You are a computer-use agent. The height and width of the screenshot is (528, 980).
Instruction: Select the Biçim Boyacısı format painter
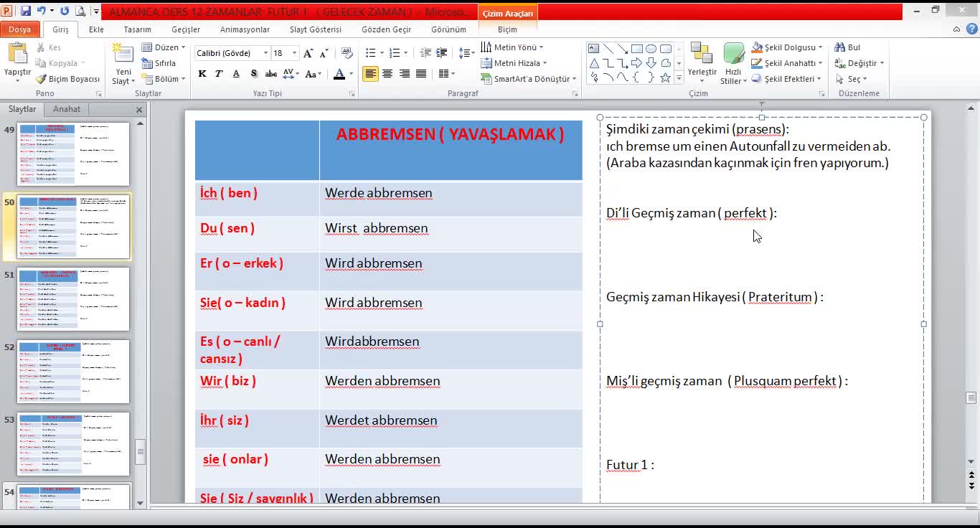[x=67, y=79]
